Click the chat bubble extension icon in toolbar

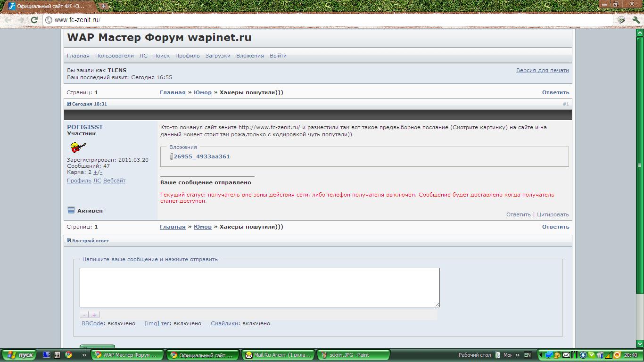coord(621,20)
